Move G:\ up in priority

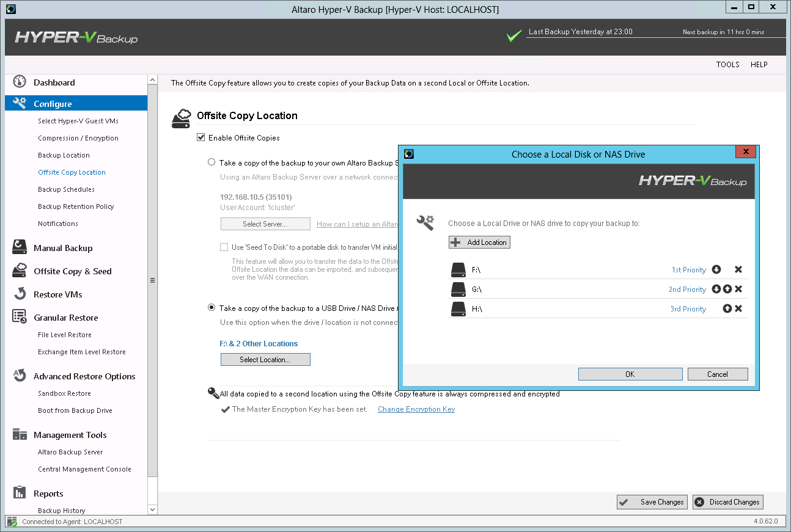point(727,289)
